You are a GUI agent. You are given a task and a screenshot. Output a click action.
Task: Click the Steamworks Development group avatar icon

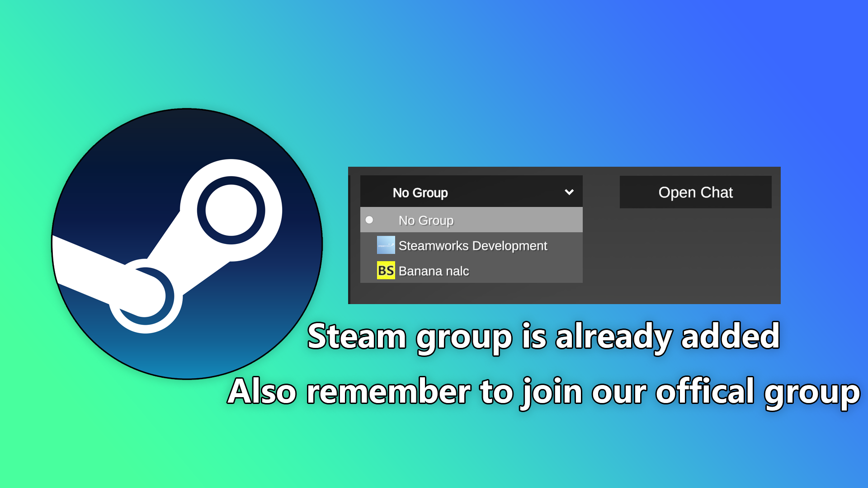point(386,245)
